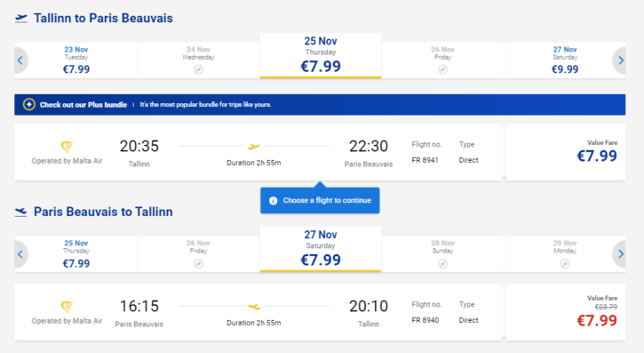Image resolution: width=644 pixels, height=353 pixels.
Task: Click the landing plane icon beside Paris Beauvais to Tallinn
Action: [x=21, y=212]
